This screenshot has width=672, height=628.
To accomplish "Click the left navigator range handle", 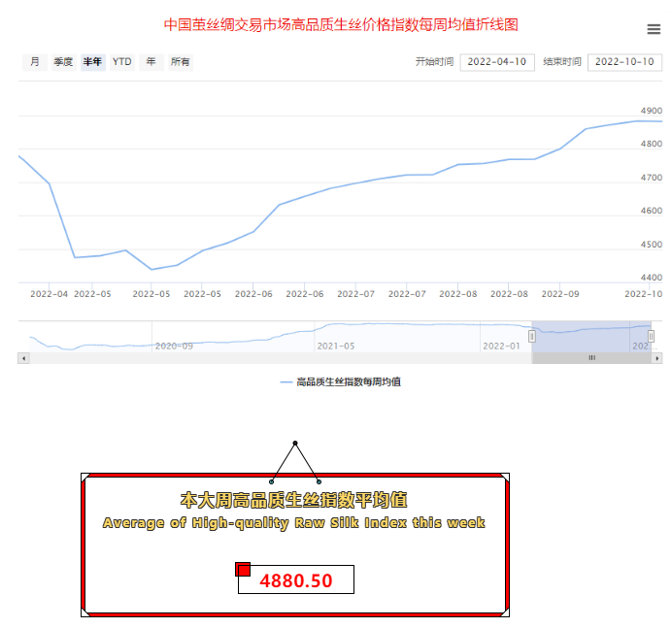I will (531, 336).
